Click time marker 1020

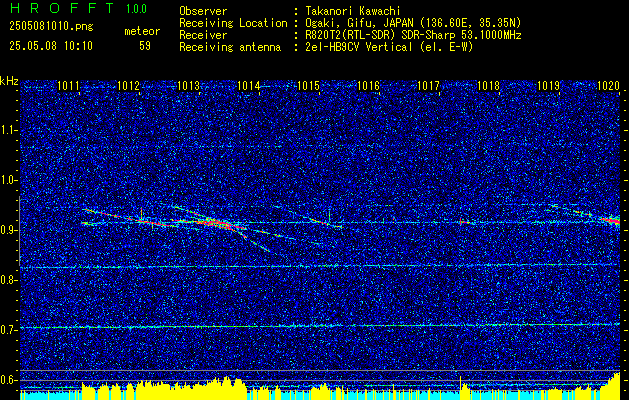click(609, 85)
